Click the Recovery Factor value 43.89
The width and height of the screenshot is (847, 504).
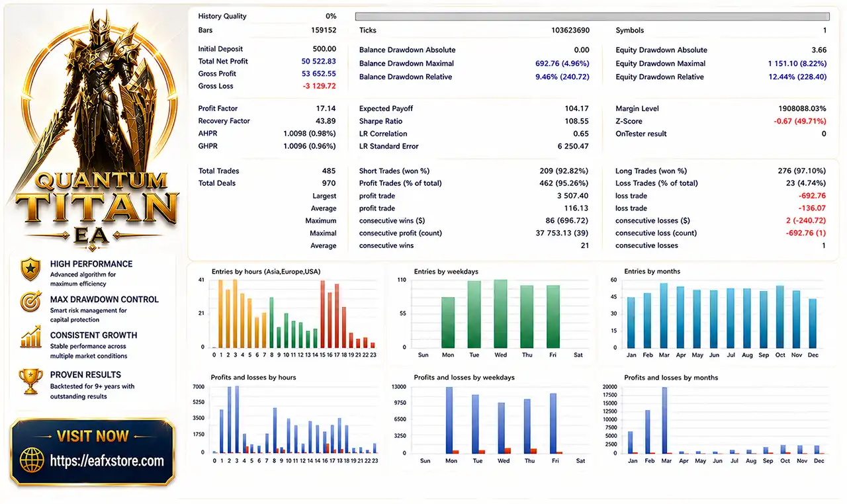tap(326, 121)
